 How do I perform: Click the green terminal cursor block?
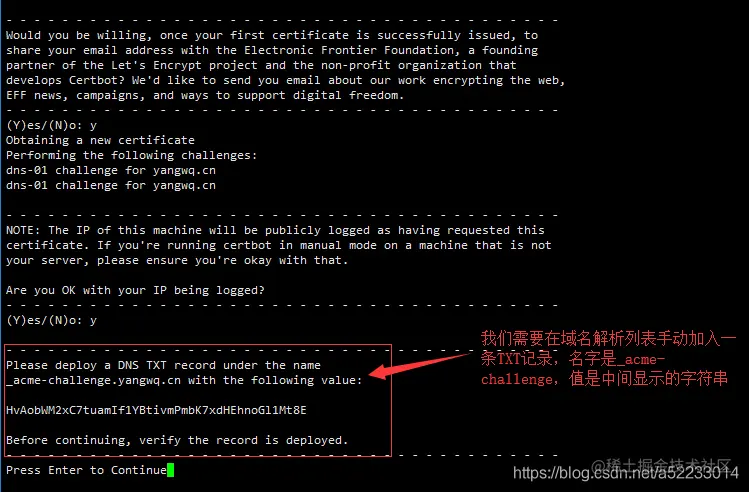coord(171,470)
